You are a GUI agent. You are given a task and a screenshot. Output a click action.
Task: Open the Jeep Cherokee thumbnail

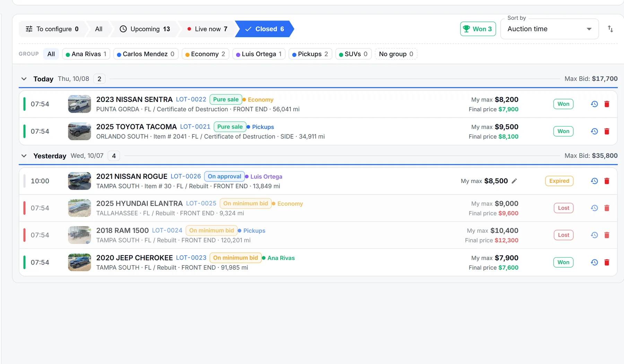[x=79, y=262]
